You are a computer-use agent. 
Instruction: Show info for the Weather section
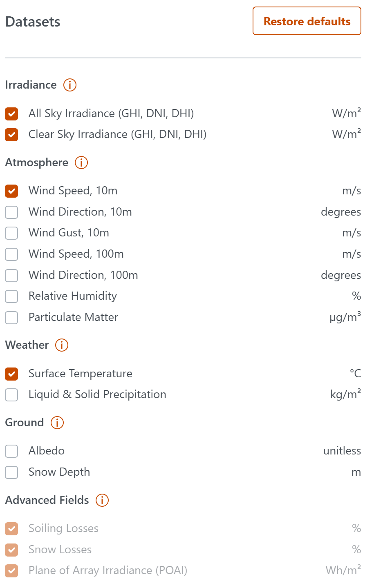(62, 345)
